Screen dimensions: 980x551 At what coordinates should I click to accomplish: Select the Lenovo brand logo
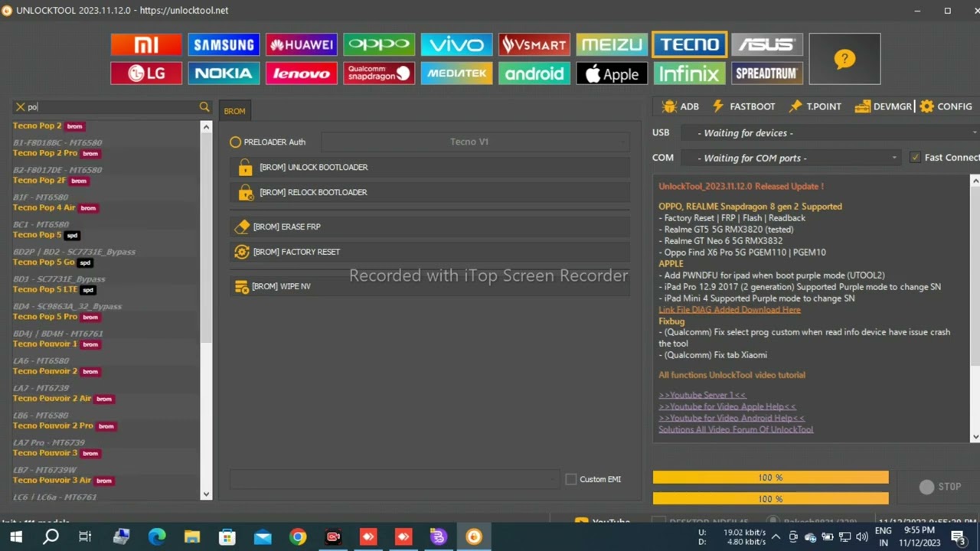(x=302, y=73)
